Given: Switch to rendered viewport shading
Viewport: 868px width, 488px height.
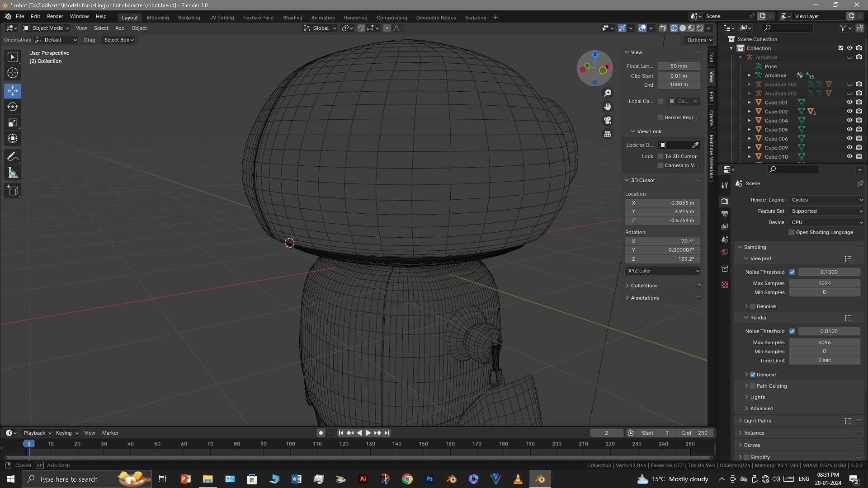Looking at the screenshot, I should point(700,28).
